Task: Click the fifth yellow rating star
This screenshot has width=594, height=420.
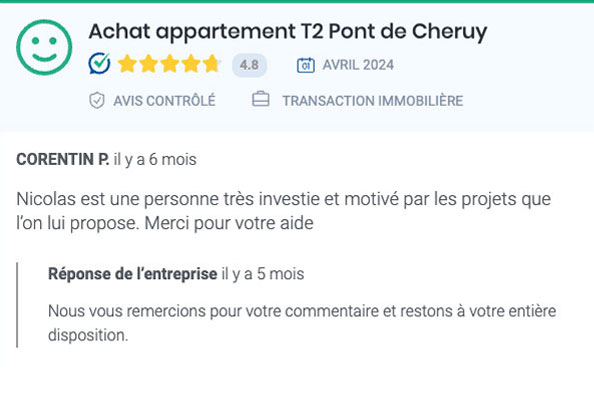Action: pyautogui.click(x=212, y=64)
